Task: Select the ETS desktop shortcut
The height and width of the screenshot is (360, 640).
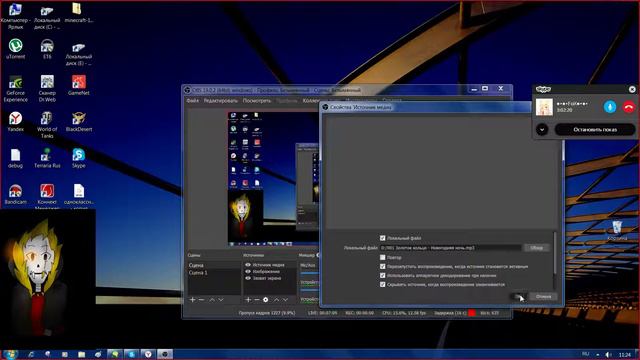Action: tap(47, 49)
